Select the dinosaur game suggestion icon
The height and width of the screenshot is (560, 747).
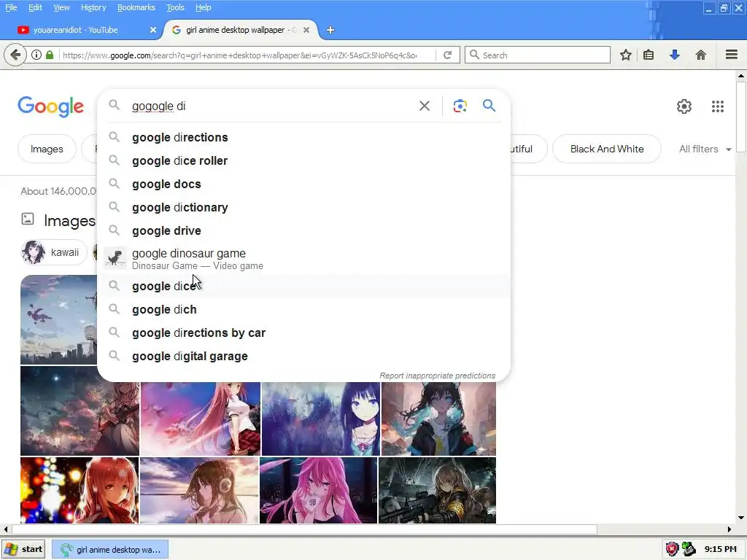[x=115, y=259]
